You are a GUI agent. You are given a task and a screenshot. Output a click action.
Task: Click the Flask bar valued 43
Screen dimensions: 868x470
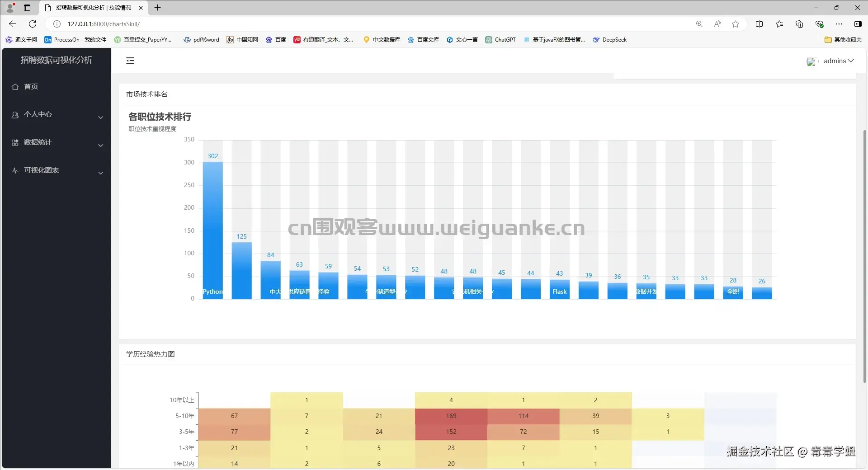(x=560, y=289)
